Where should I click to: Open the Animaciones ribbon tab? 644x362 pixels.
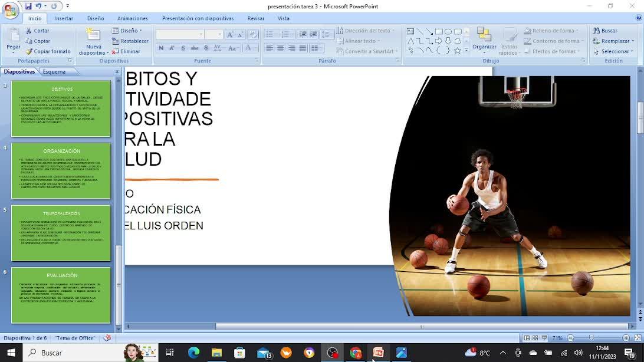click(x=132, y=18)
